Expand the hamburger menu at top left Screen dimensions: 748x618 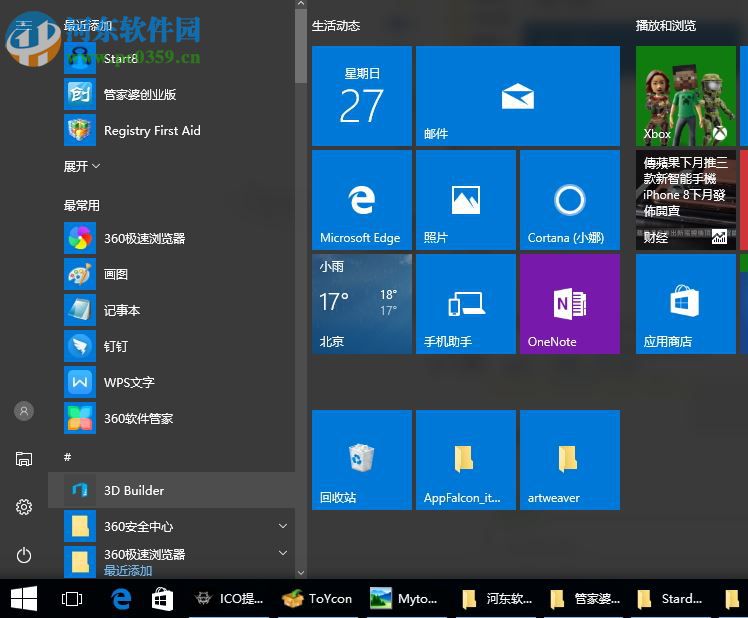pyautogui.click(x=24, y=25)
